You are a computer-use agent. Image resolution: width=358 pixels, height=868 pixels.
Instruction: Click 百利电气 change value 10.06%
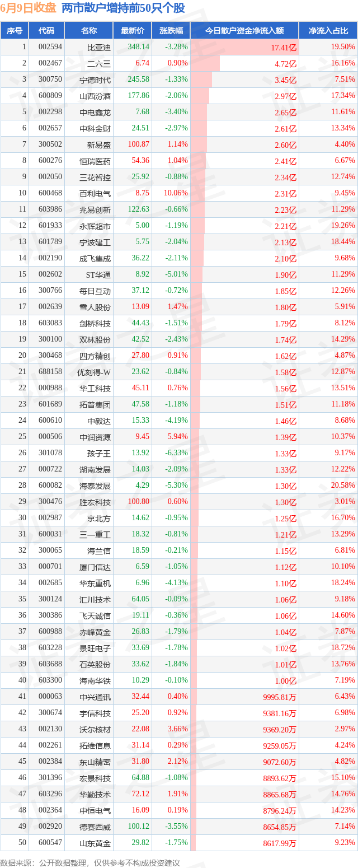[175, 194]
